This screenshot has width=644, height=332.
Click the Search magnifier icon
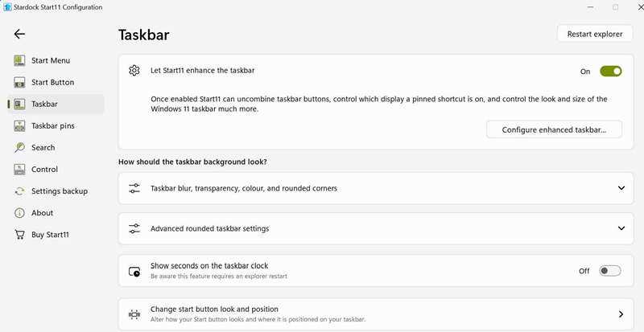click(x=20, y=147)
